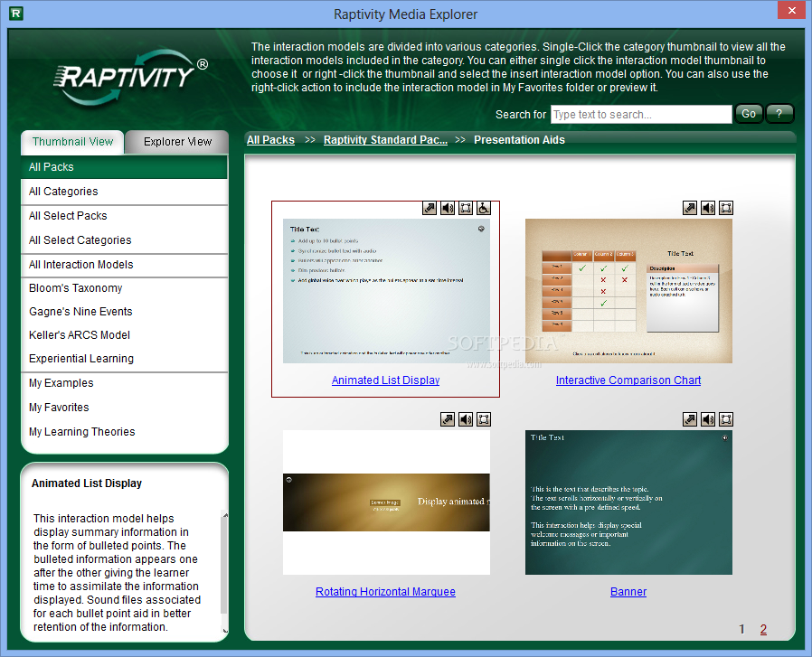Click the wheelchair accessibility icon above Animated List Display
Screen dimensions: 812x657
(x=484, y=208)
